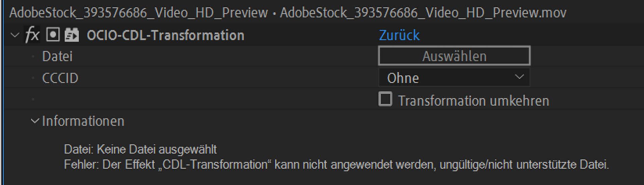The height and width of the screenshot is (185, 644).
Task: Collapse the Informationen section
Action: click(35, 121)
